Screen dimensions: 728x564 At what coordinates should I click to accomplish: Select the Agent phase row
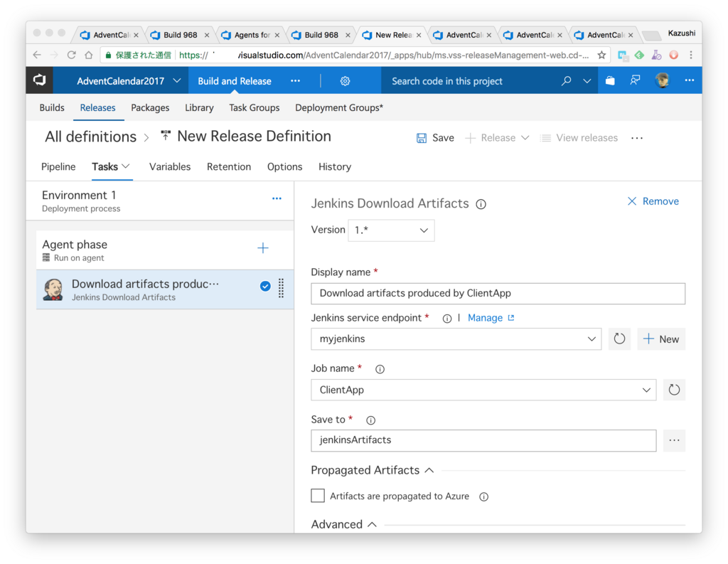(x=165, y=250)
